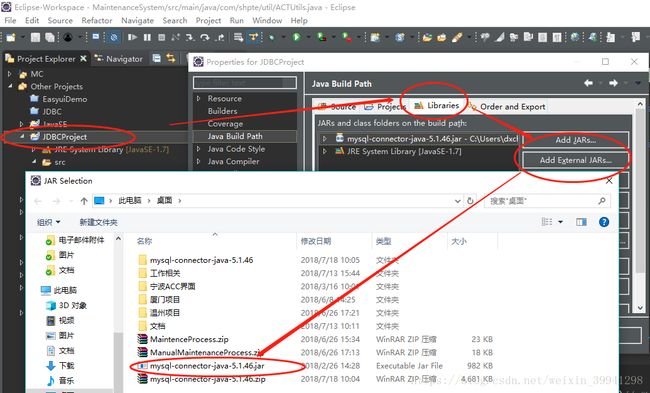Click 下载 in the navigation pane
Image resolution: width=650 pixels, height=393 pixels.
pyautogui.click(x=66, y=366)
